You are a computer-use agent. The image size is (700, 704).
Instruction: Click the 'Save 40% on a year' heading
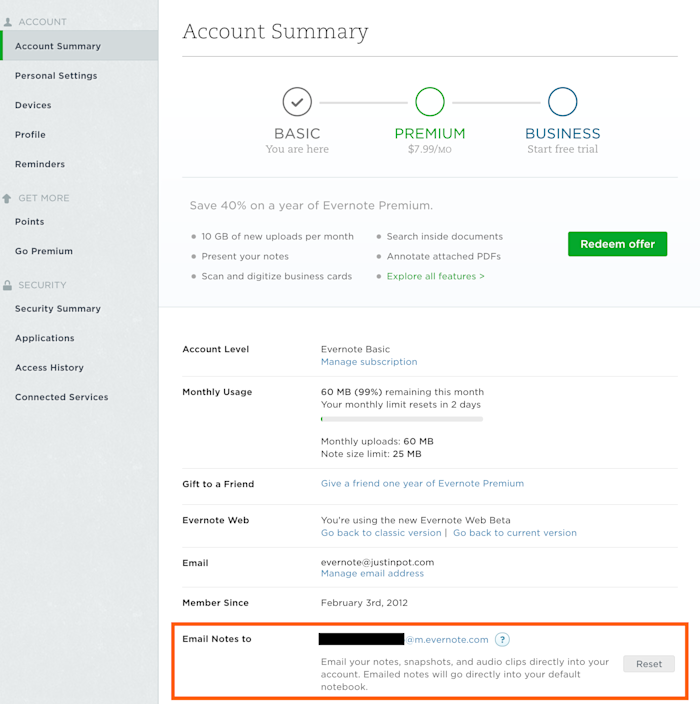[311, 205]
